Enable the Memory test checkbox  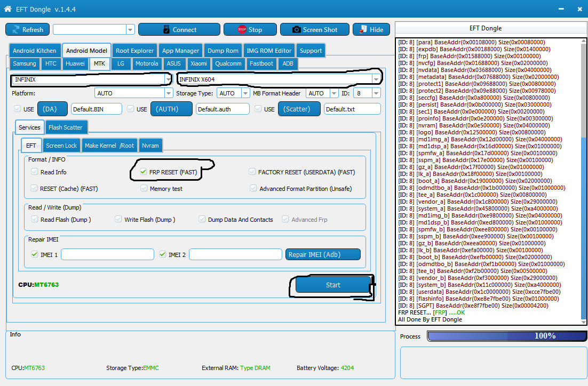tap(144, 188)
